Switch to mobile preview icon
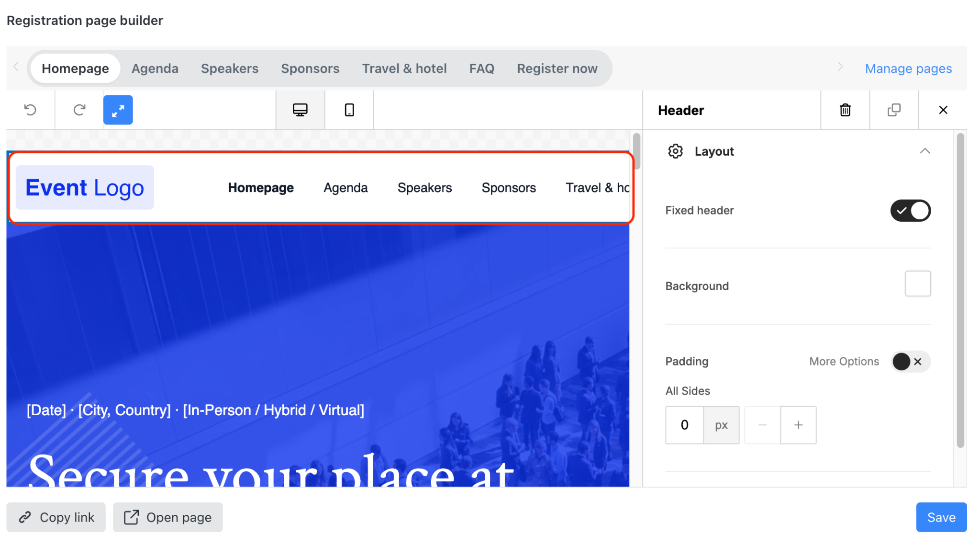Viewport: 980px width, 546px height. [349, 110]
